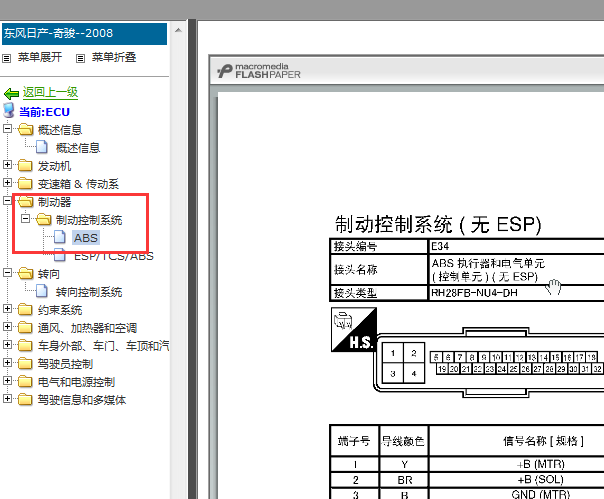
Task: Click the icon beside 菜单折叠
Action: [x=80, y=59]
